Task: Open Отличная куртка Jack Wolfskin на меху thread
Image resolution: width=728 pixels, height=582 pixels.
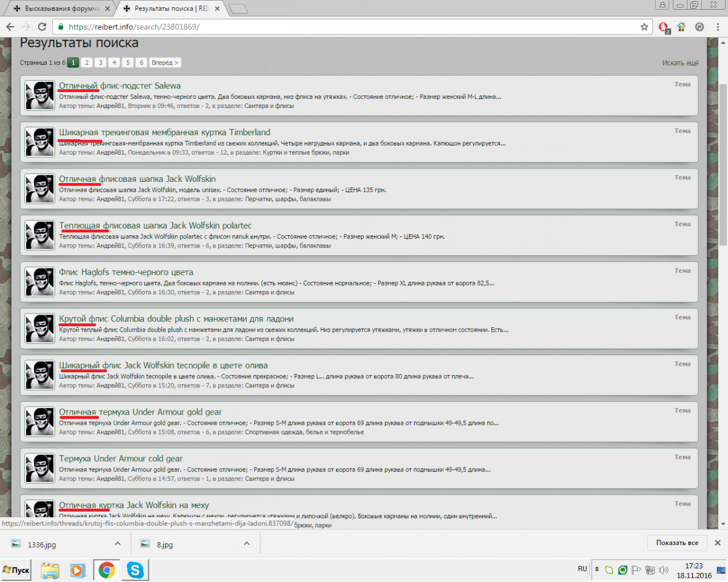Action: pyautogui.click(x=133, y=506)
